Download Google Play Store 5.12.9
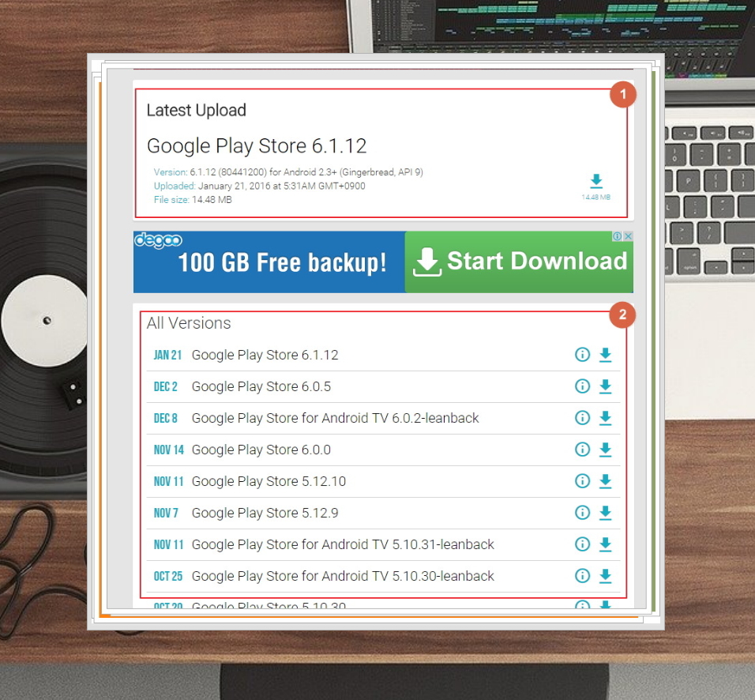 605,513
